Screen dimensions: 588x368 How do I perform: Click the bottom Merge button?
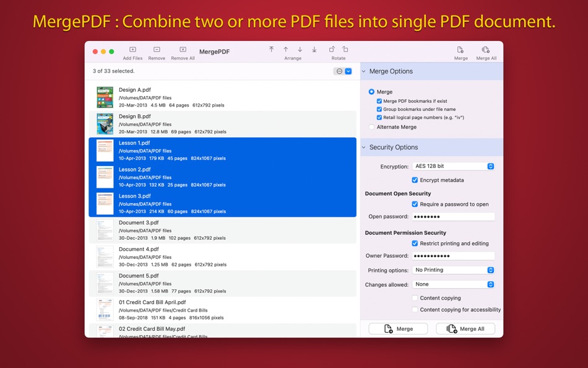pos(398,328)
